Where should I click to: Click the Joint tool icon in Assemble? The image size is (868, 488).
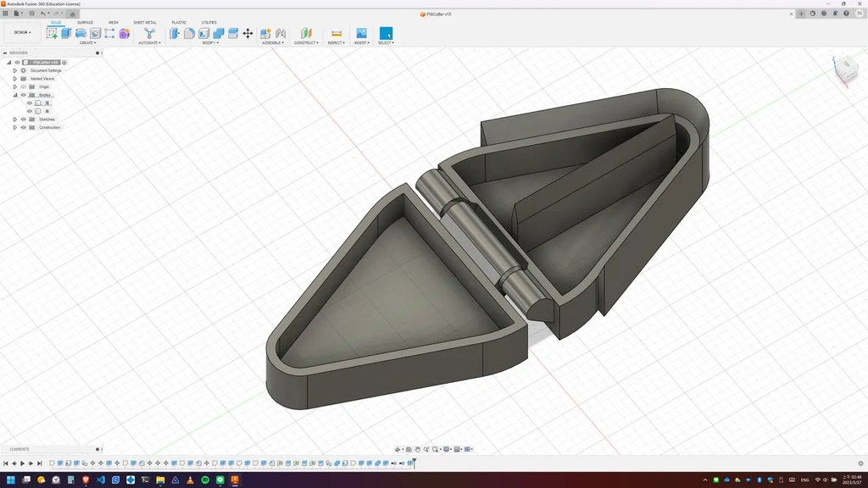click(x=280, y=33)
